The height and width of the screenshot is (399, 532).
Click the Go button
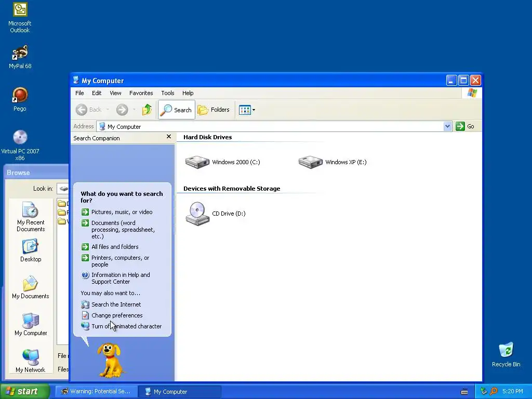click(x=465, y=126)
